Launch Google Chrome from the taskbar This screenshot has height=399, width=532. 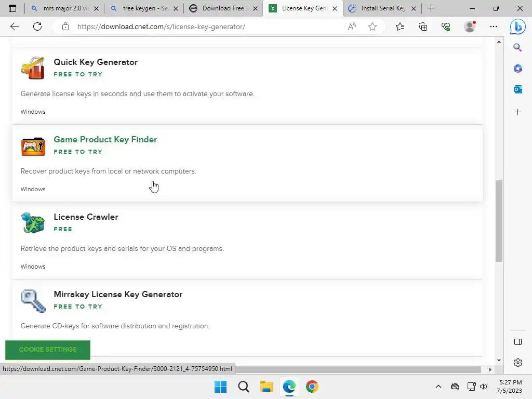pos(312,387)
